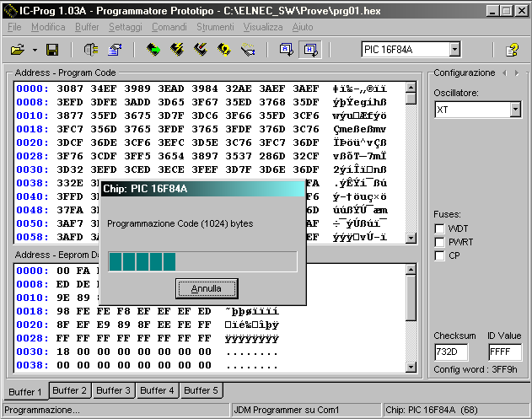Image resolution: width=532 pixels, height=419 pixels.
Task: Click the IC-Prog application icon in title bar
Action: (10, 11)
